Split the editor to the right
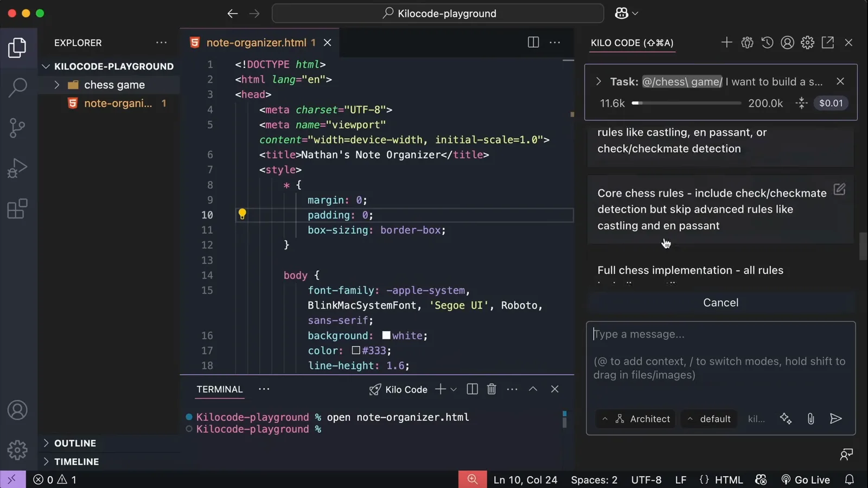This screenshot has height=488, width=868. [x=533, y=42]
